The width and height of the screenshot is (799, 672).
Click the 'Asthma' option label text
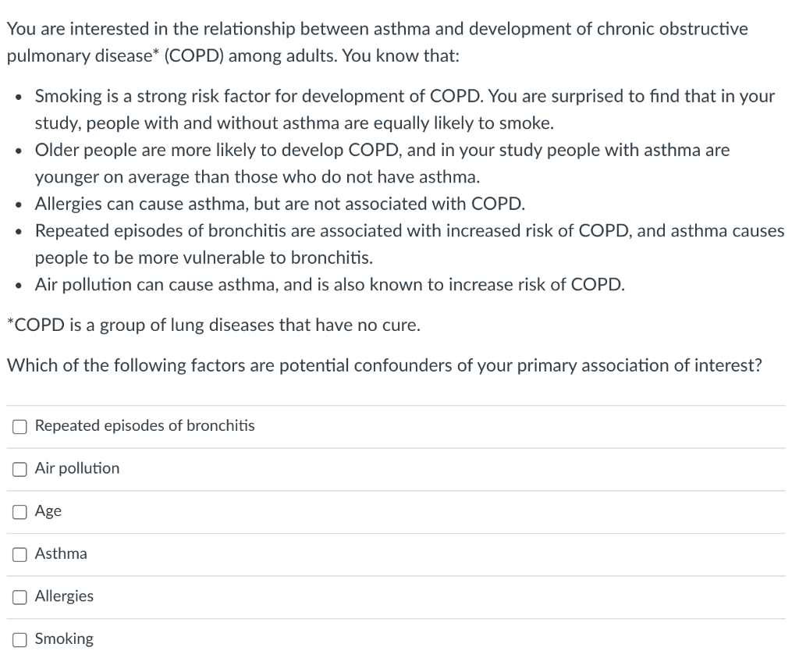point(61,554)
